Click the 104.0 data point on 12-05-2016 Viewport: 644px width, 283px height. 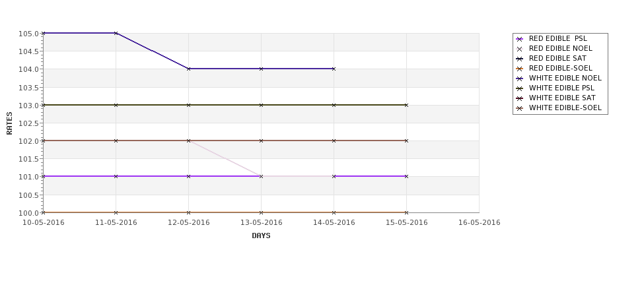(x=188, y=69)
